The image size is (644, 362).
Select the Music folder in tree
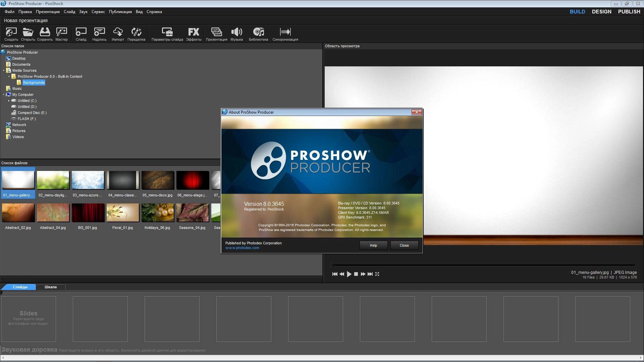(17, 89)
